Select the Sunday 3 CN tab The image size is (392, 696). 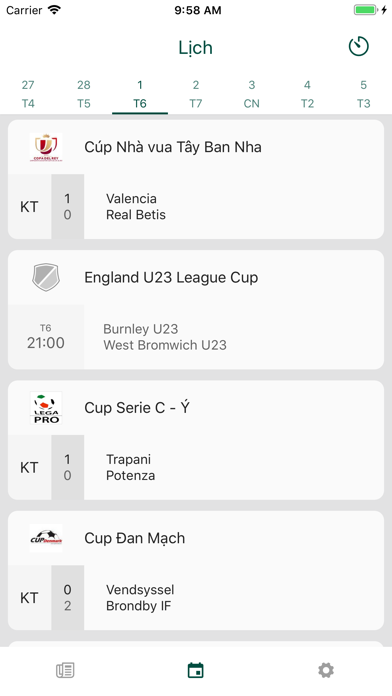[x=252, y=94]
